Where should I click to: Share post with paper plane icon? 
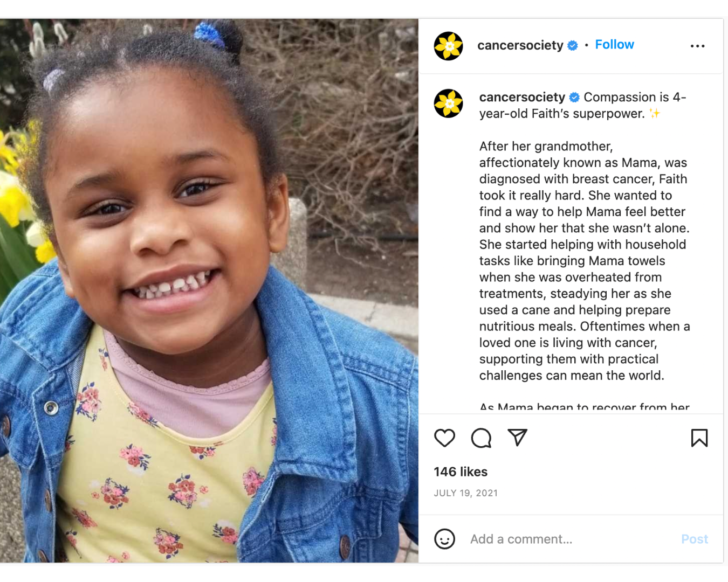[518, 438]
